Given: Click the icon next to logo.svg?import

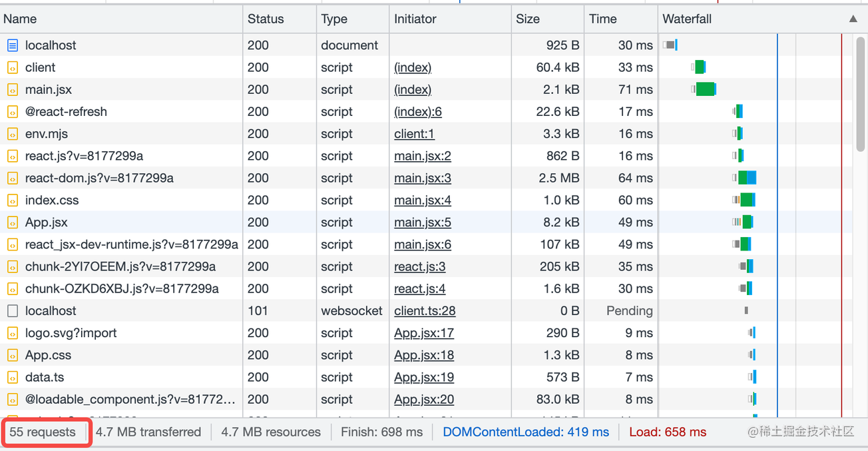Looking at the screenshot, I should pyautogui.click(x=12, y=333).
